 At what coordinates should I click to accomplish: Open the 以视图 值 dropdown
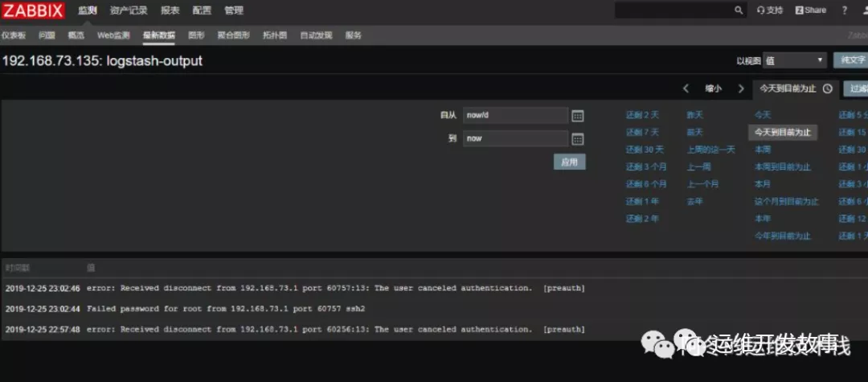(794, 60)
